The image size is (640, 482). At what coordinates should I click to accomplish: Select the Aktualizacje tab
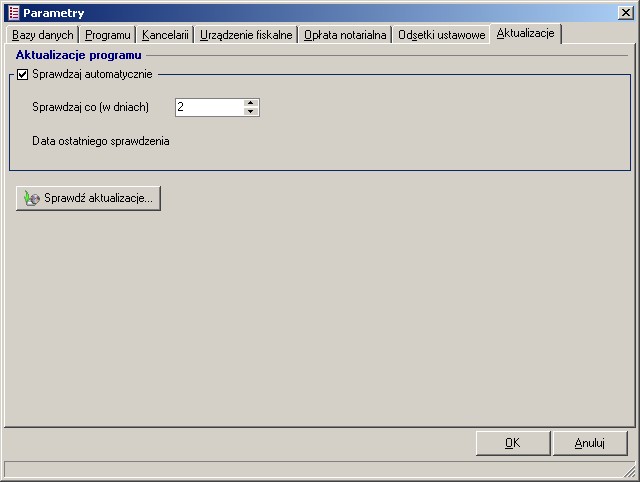pos(526,34)
